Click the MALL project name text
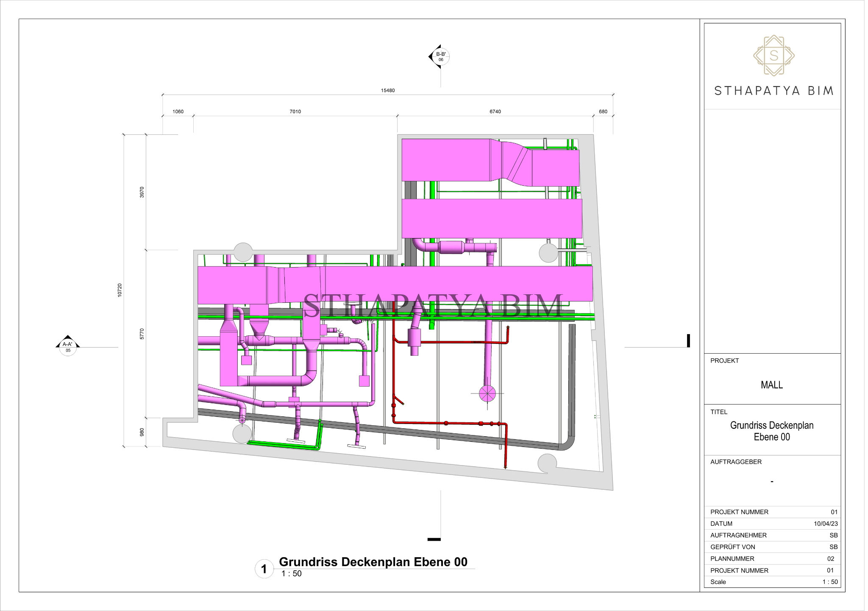This screenshot has width=868, height=611. point(771,385)
